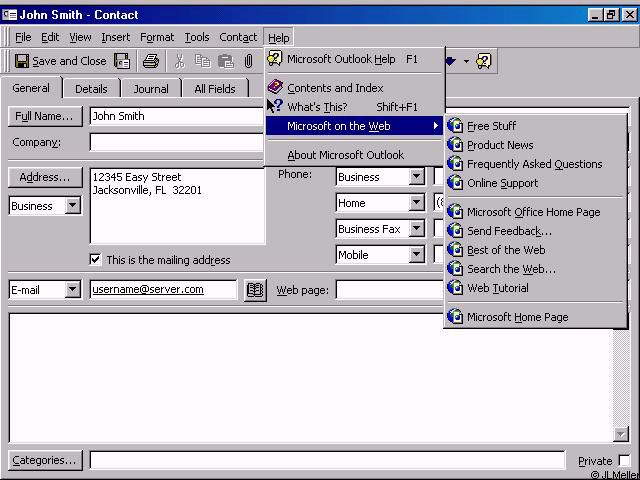Image resolution: width=640 pixels, height=480 pixels.
Task: Click inside the large notes area
Action: [310, 378]
